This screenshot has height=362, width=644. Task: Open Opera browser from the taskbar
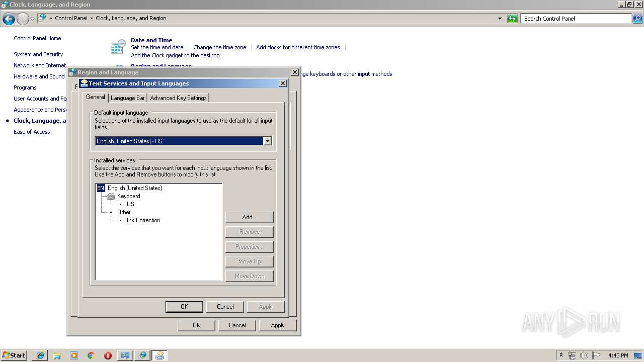pyautogui.click(x=108, y=355)
